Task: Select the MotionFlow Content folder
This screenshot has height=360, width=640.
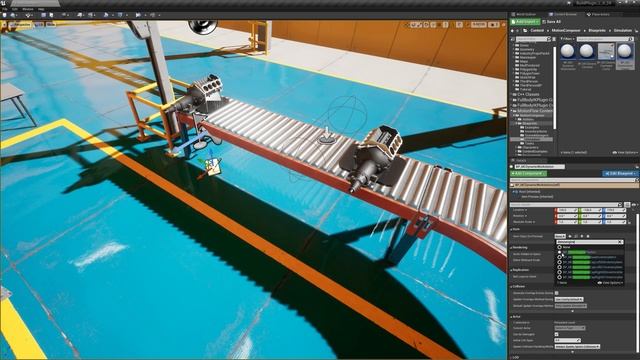Action: click(534, 111)
